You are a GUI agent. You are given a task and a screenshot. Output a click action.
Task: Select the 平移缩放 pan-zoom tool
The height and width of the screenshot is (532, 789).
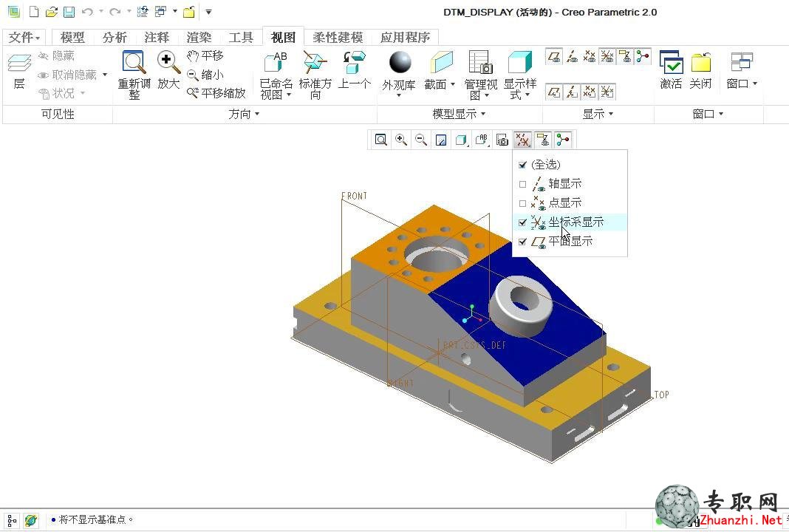(x=216, y=93)
